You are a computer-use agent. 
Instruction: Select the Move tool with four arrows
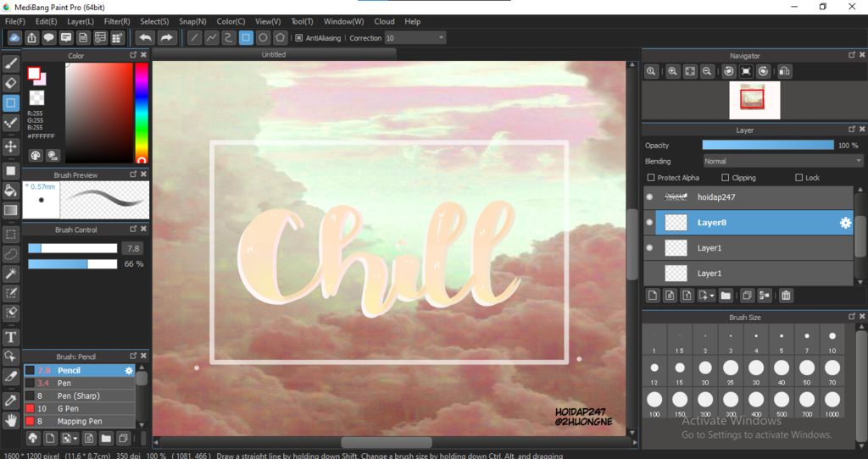tap(10, 147)
